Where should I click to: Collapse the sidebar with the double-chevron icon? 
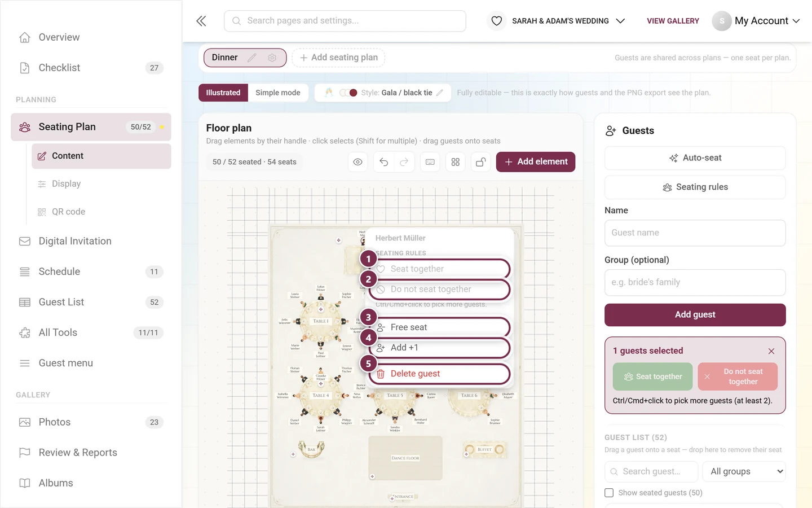click(x=201, y=21)
